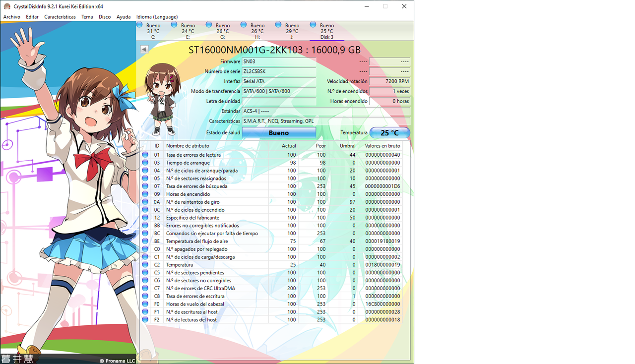Select the Disk 3 health status icon
Viewport: 635px width, 364px height.
pyautogui.click(x=313, y=25)
